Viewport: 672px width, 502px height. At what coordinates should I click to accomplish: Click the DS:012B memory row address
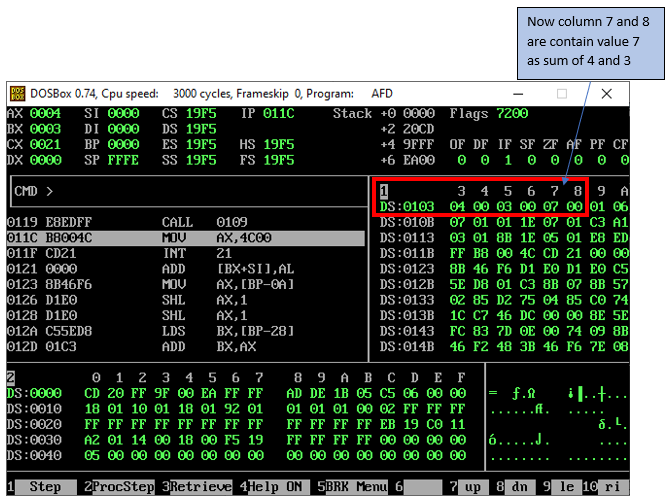[x=407, y=285]
